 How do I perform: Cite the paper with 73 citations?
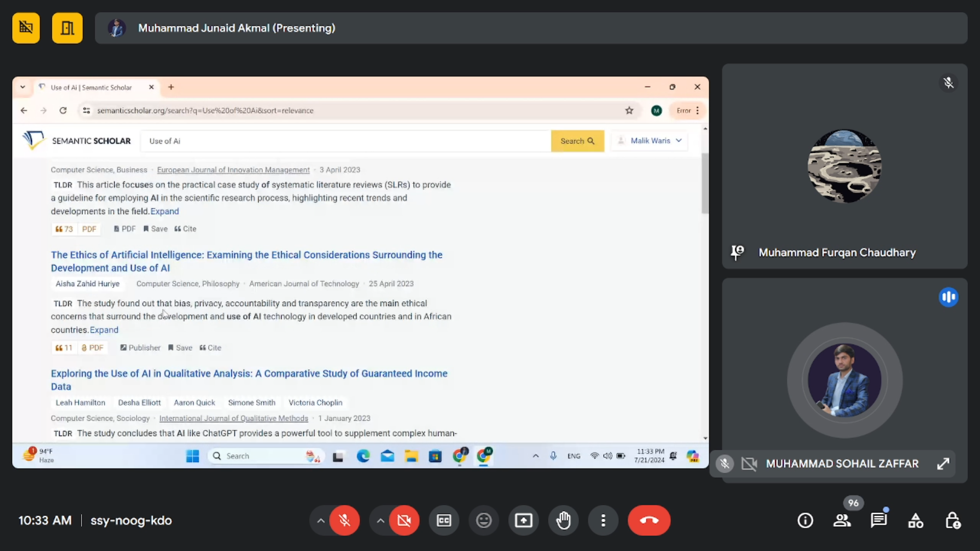(185, 229)
